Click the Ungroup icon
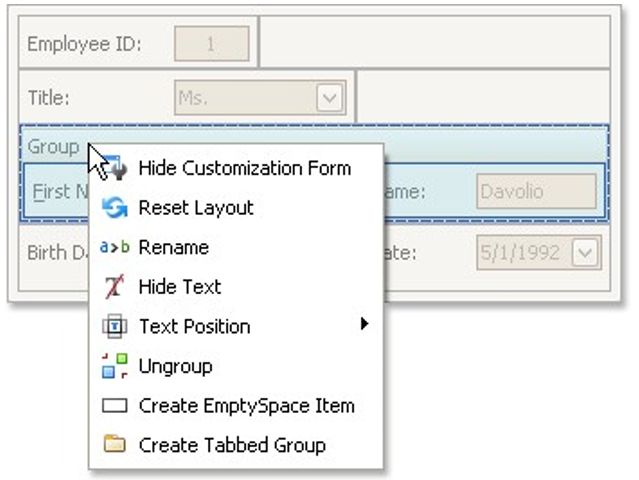 pyautogui.click(x=115, y=366)
